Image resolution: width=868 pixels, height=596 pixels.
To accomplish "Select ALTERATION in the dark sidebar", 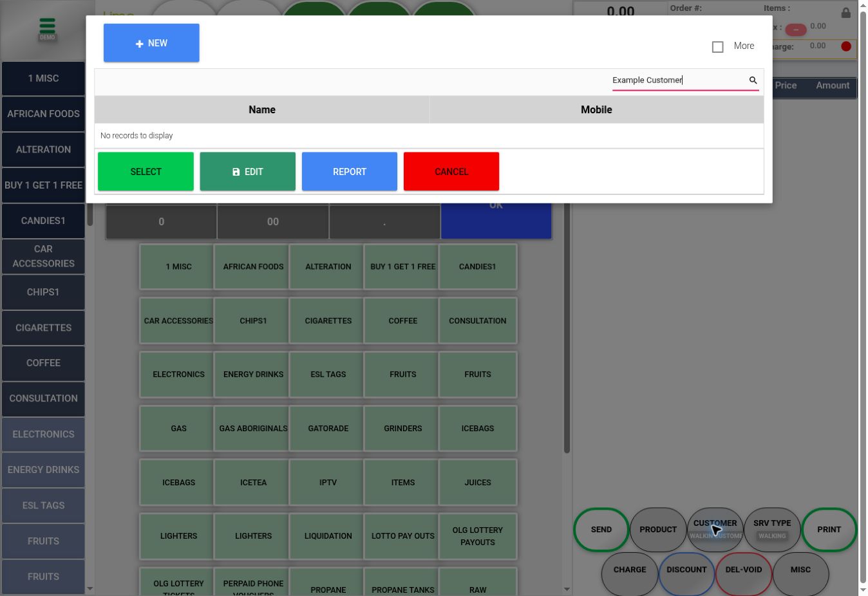I will [43, 149].
